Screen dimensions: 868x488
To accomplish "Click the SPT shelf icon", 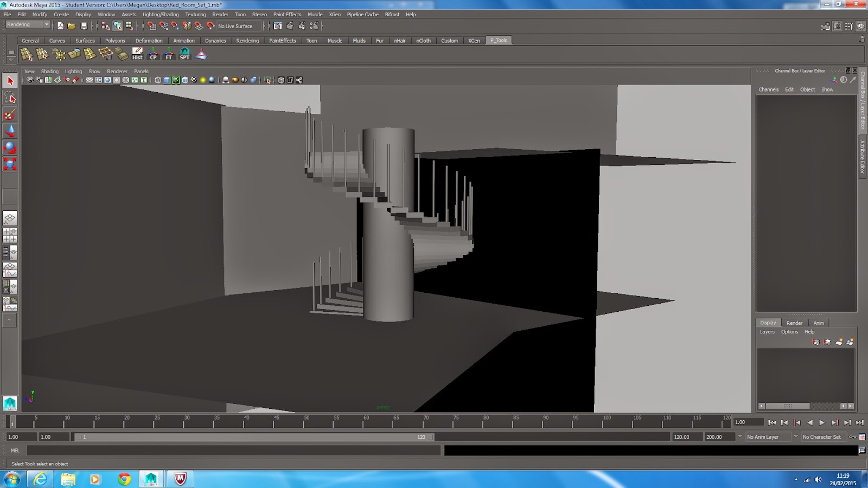I will pos(184,54).
